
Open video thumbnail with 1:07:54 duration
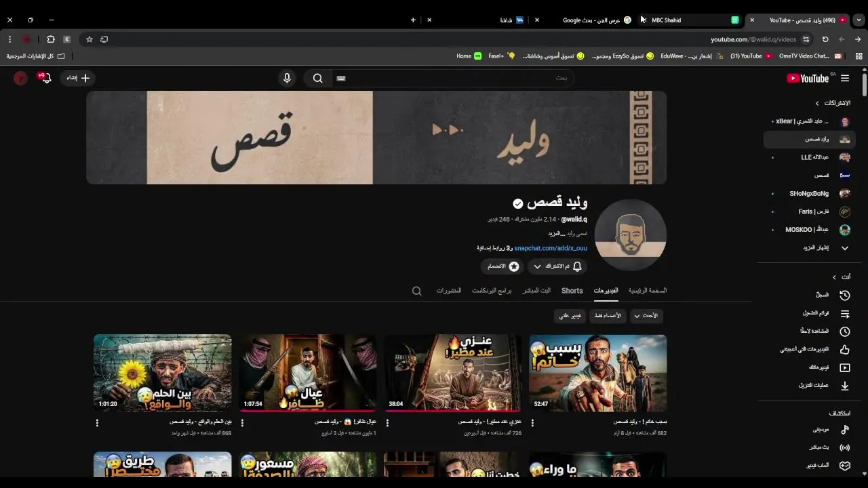pyautogui.click(x=308, y=373)
